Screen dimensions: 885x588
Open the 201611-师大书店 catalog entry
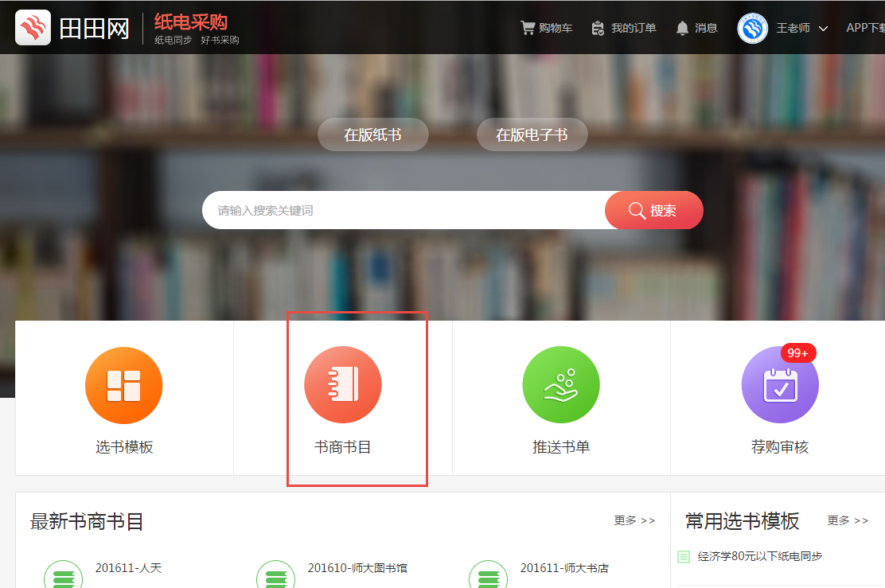click(x=564, y=567)
